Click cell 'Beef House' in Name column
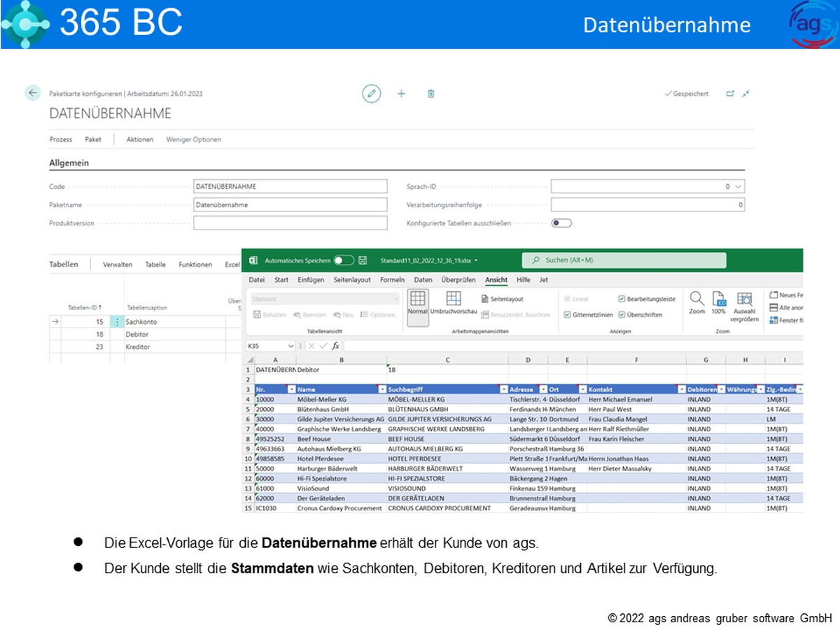This screenshot has width=840, height=630. click(x=341, y=439)
